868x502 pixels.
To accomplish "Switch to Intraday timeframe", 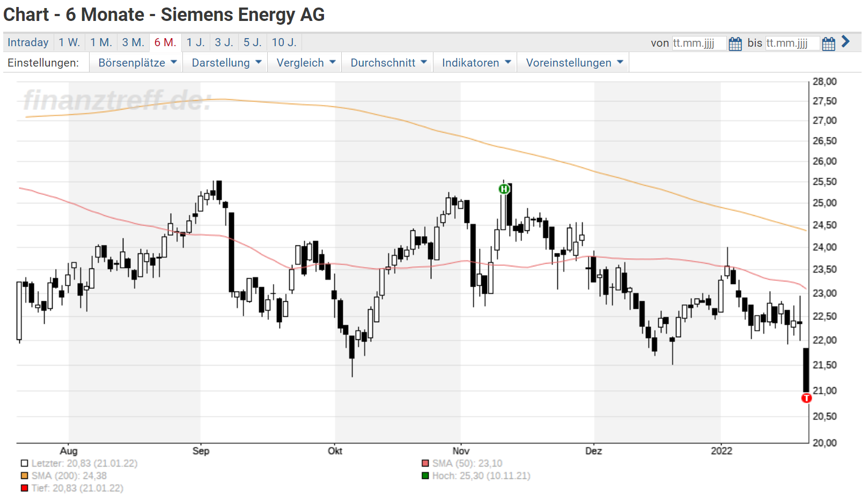I will (28, 42).
